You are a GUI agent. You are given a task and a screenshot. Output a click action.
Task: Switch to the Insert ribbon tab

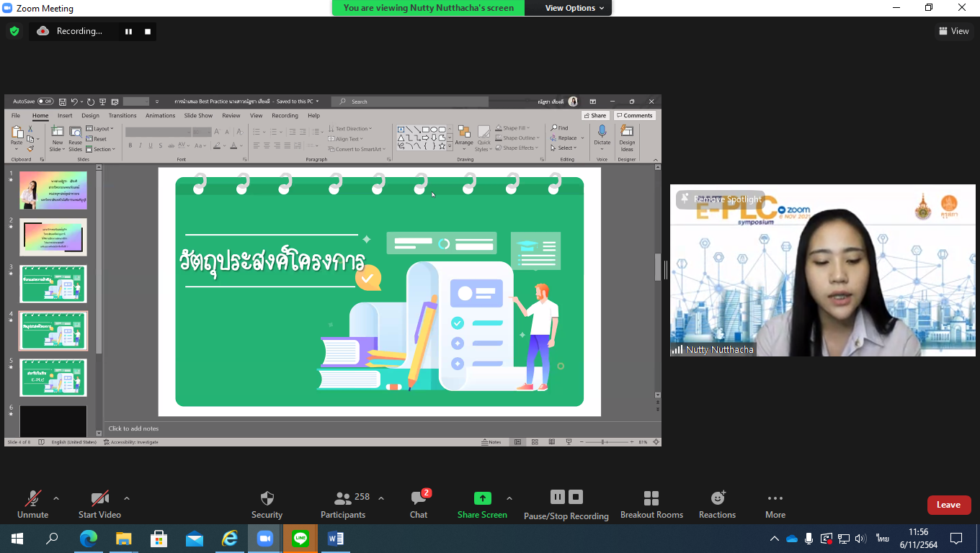(65, 115)
